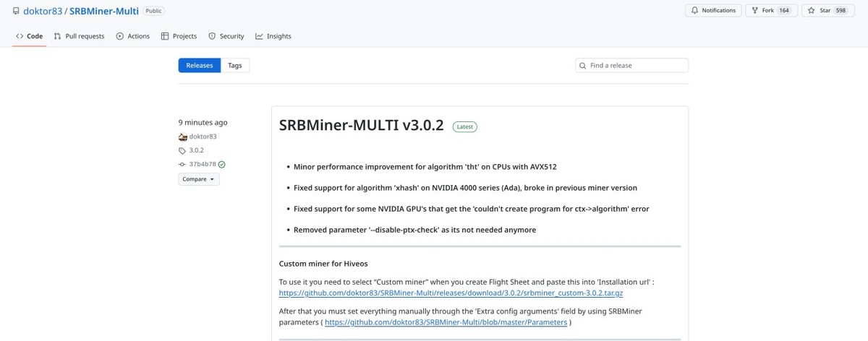Open the Pull requests tab
This screenshot has height=341, width=868.
[x=79, y=36]
